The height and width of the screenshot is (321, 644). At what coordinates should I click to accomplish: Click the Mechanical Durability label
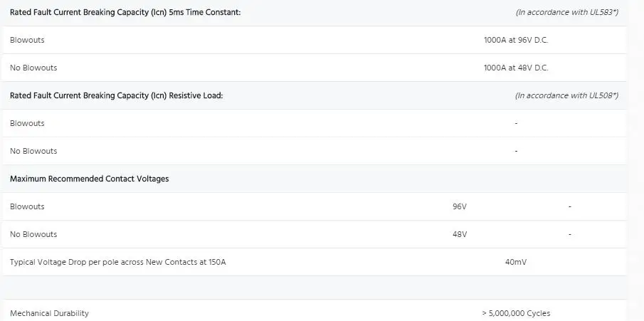tap(50, 313)
